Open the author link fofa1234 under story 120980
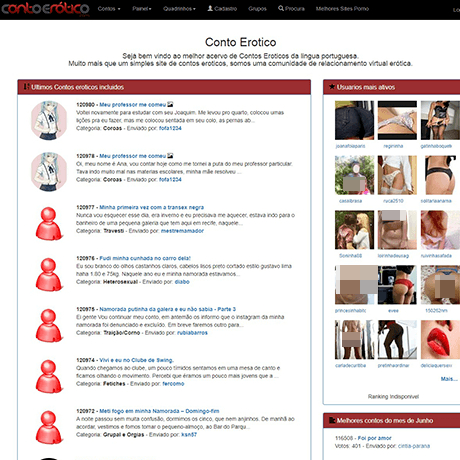The image size is (460, 460). tap(170, 128)
